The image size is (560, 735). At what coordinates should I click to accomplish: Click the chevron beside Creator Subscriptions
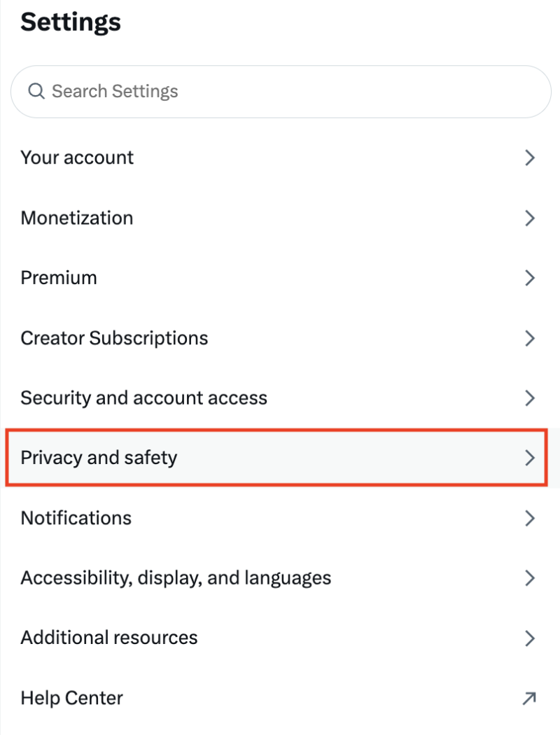pos(529,338)
